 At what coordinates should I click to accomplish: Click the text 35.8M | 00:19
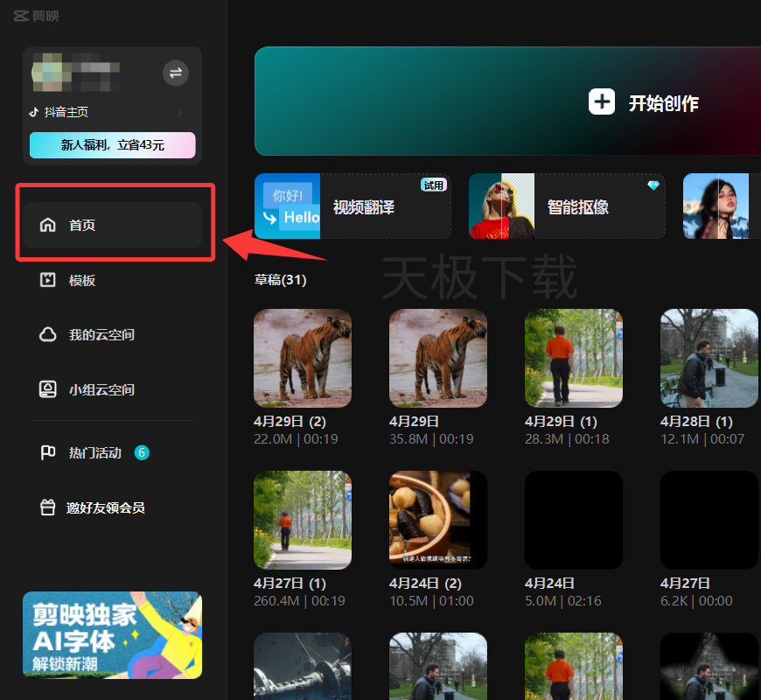click(431, 439)
